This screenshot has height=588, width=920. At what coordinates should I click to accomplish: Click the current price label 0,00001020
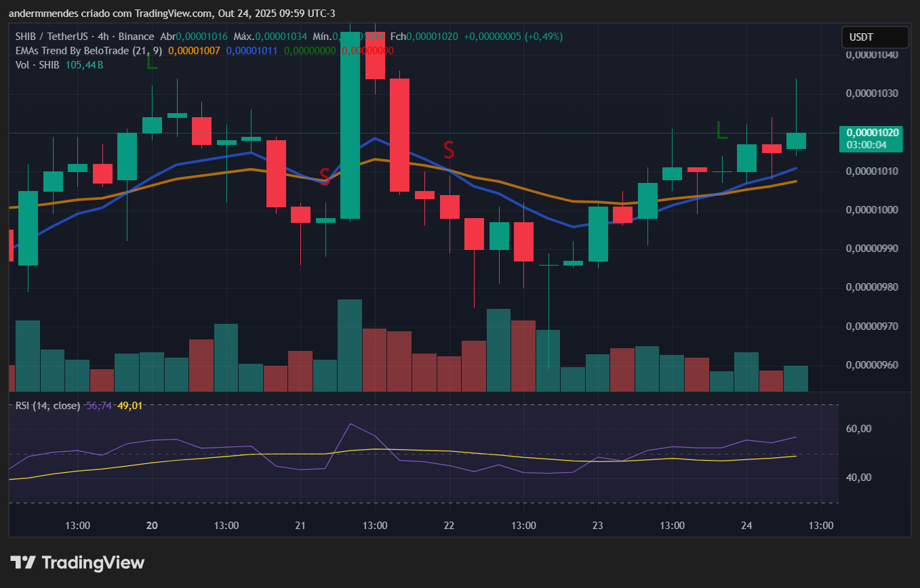coord(872,133)
